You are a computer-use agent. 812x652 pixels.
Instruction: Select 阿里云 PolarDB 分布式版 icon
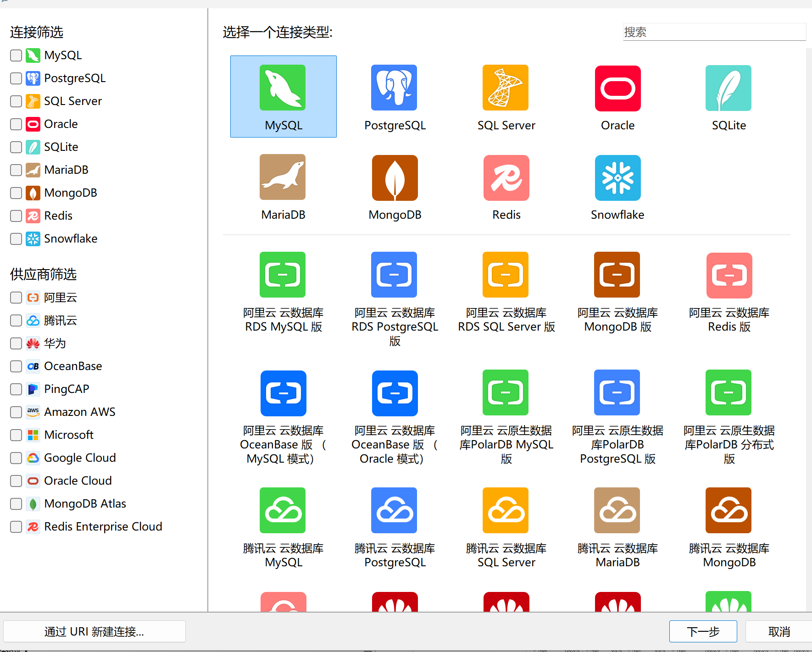(x=729, y=392)
